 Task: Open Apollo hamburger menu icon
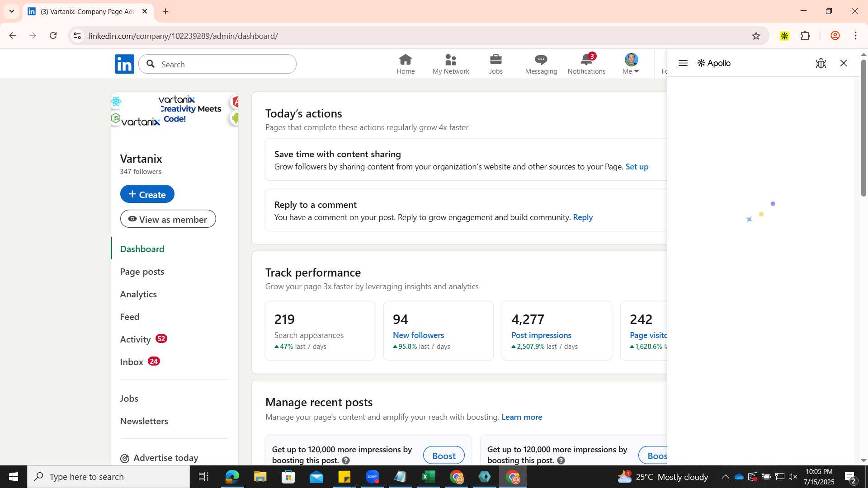pos(683,63)
